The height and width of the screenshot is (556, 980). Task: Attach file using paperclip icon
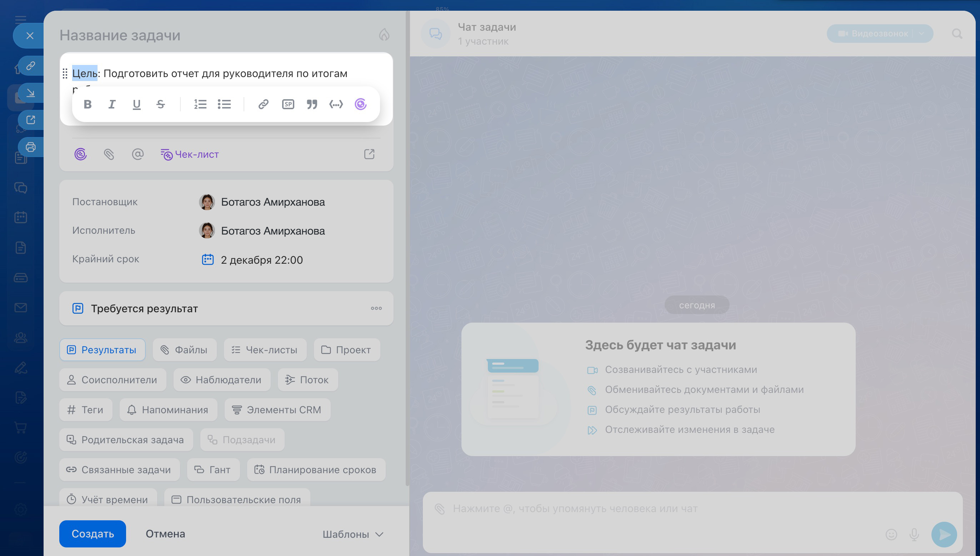click(x=109, y=154)
